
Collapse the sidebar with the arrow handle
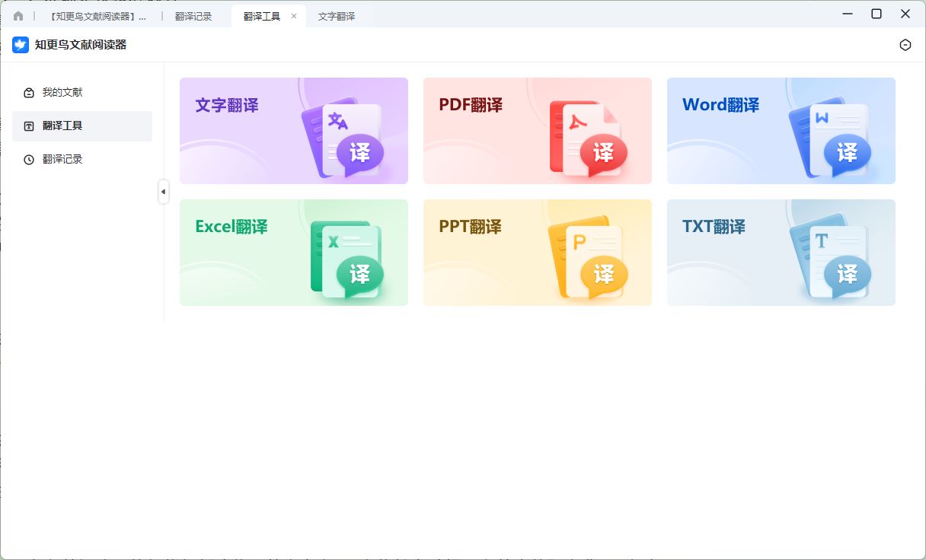163,192
